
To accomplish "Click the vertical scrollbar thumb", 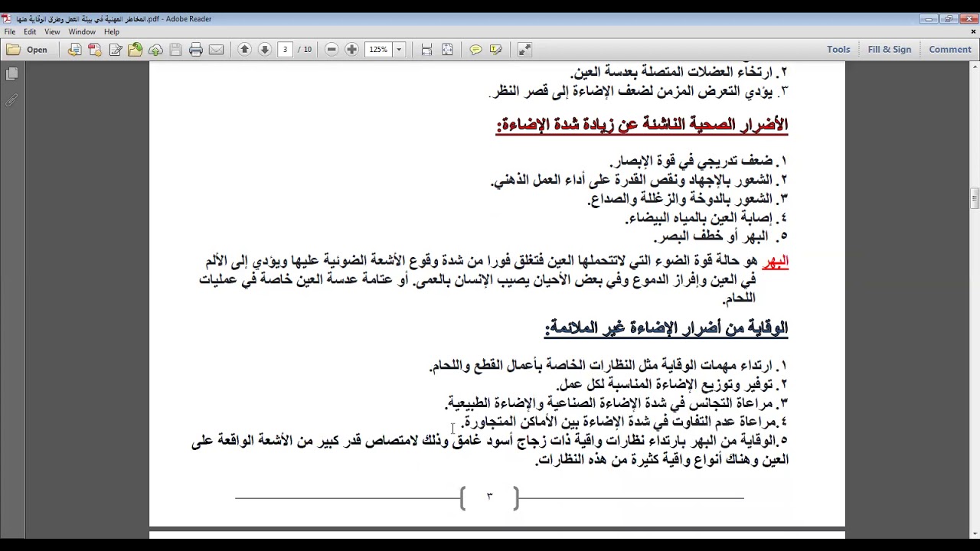I will (x=974, y=199).
